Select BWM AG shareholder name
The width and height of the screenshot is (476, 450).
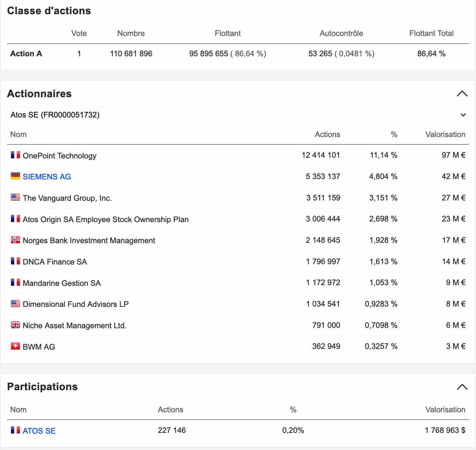point(39,347)
